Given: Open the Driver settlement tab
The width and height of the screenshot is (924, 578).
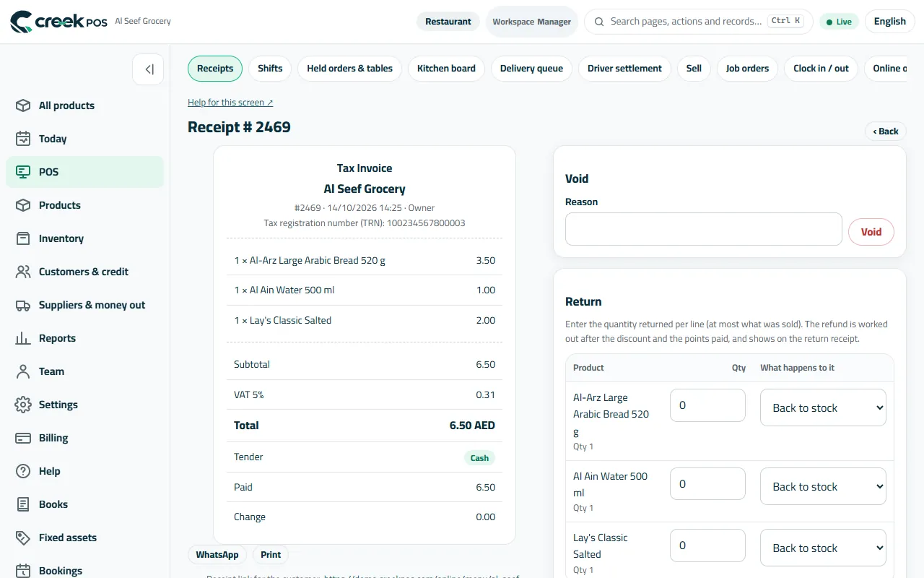Looking at the screenshot, I should (624, 69).
